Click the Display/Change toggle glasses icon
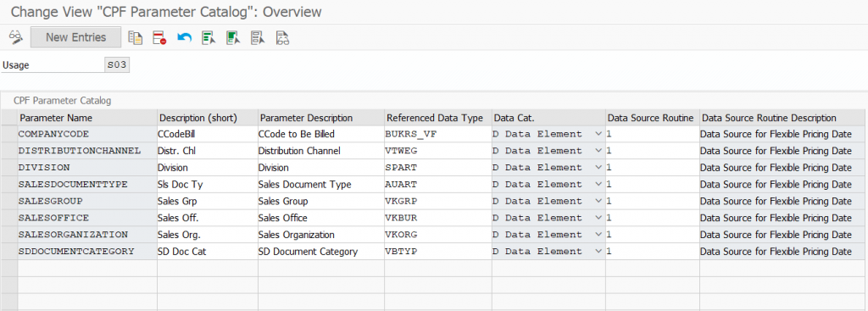Screen dimensions: 868x311 coord(15,37)
